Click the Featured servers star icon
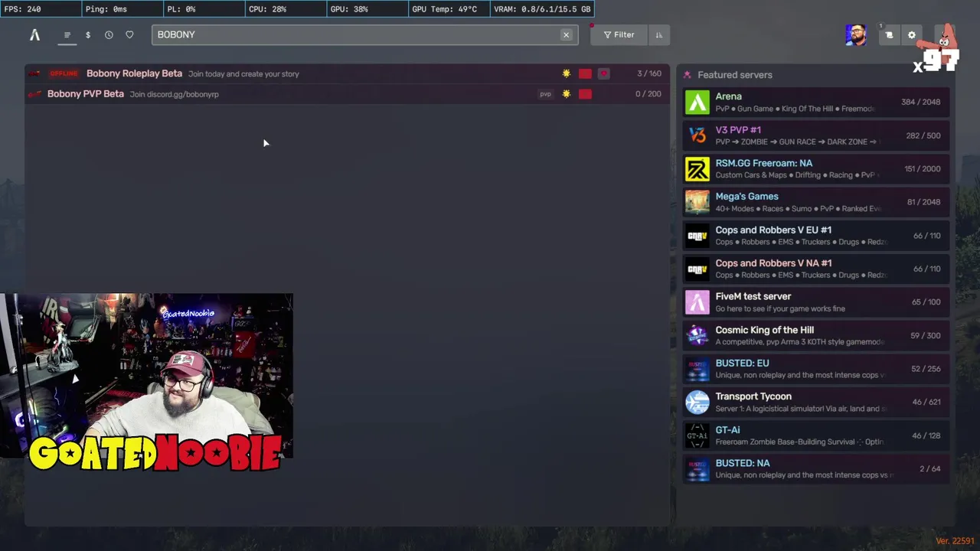This screenshot has height=551, width=980. coord(687,75)
